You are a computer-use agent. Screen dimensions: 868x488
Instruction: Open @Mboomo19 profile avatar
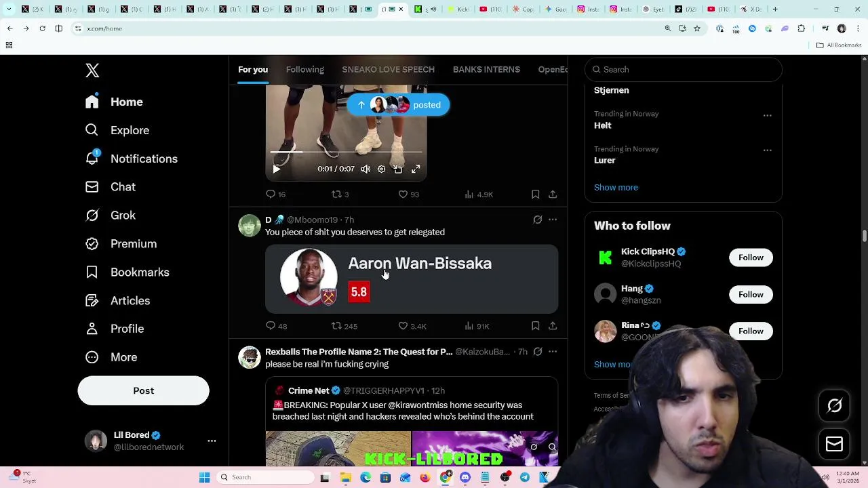[x=249, y=226]
